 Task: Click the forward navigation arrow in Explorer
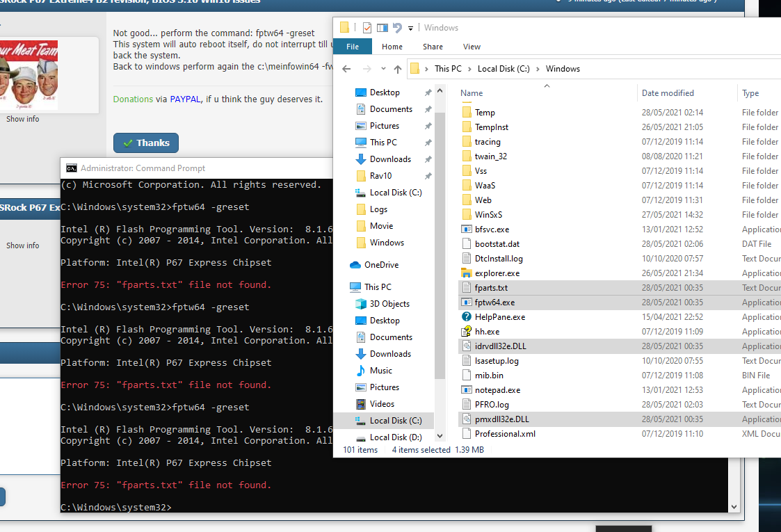pos(367,69)
